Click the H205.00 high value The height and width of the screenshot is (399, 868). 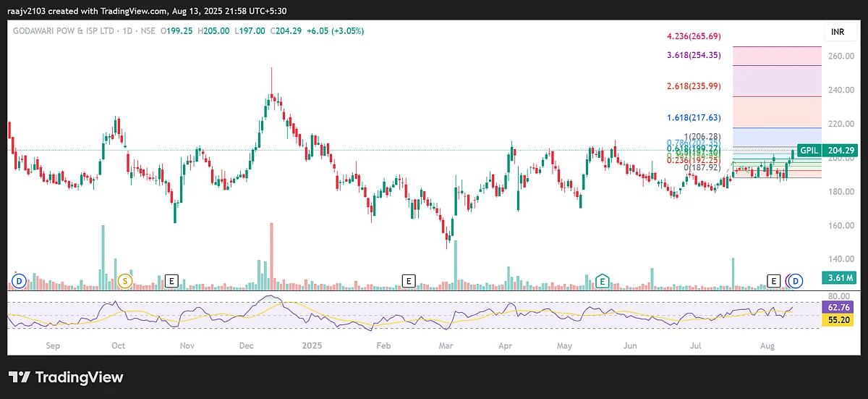[213, 31]
